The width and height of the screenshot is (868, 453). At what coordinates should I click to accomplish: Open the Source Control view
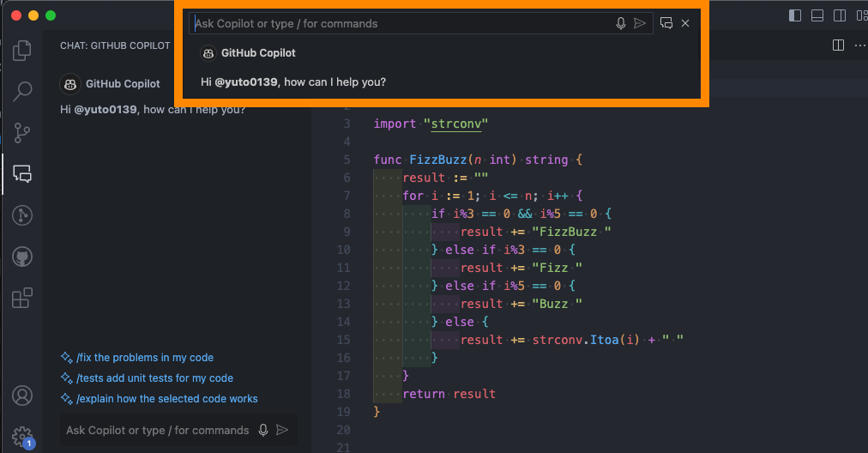coord(22,133)
